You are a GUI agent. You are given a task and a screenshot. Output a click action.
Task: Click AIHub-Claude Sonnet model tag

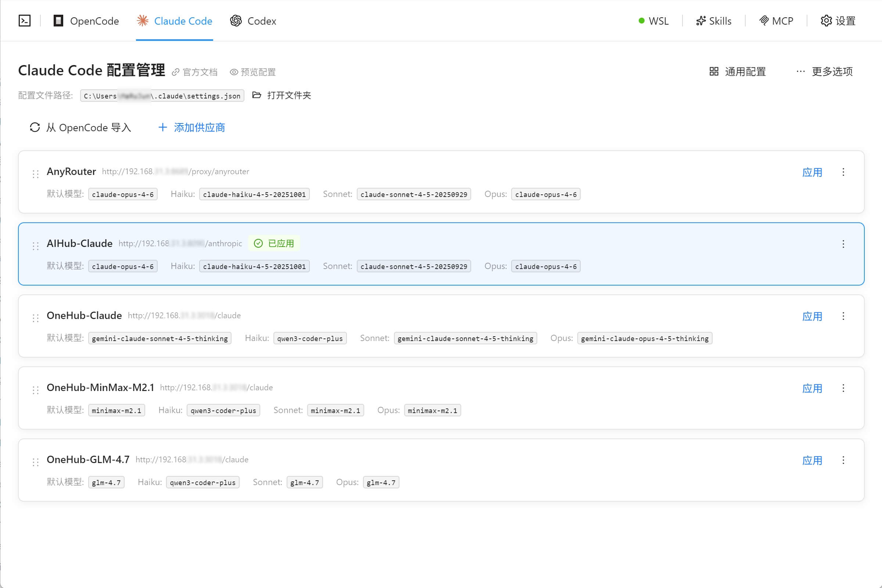coord(414,266)
